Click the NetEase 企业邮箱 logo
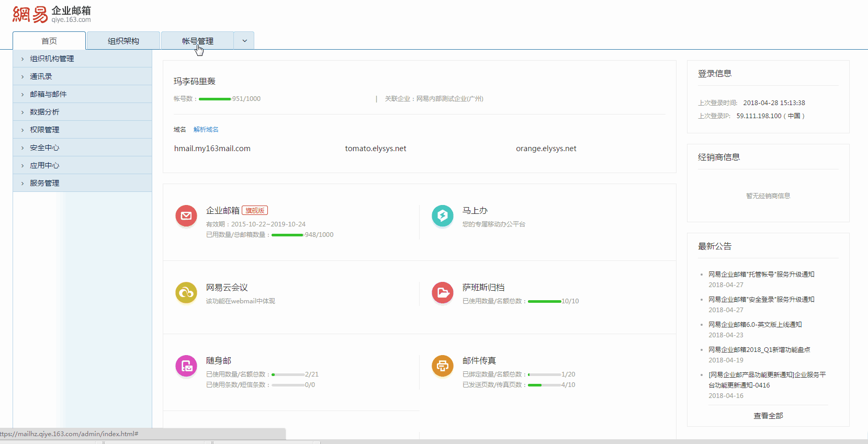Viewport: 868px width, 444px height. coord(52,15)
